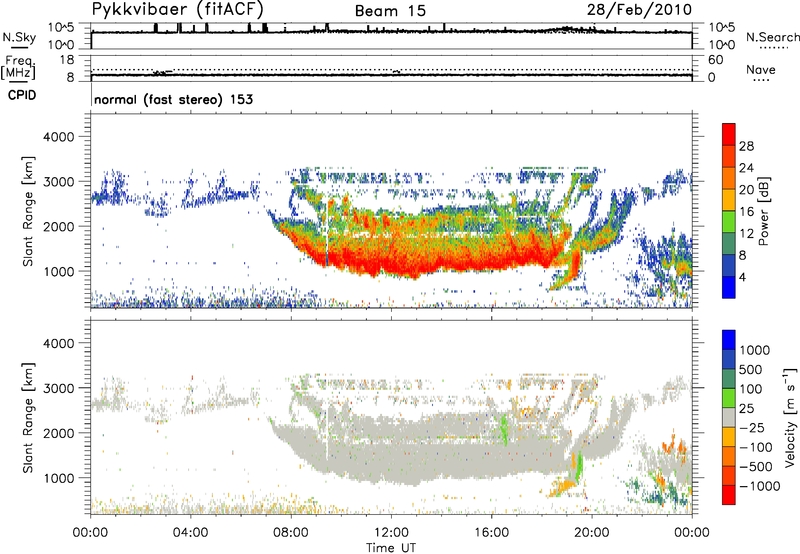Click the '-1000' tick on velocity colorbar

(759, 486)
